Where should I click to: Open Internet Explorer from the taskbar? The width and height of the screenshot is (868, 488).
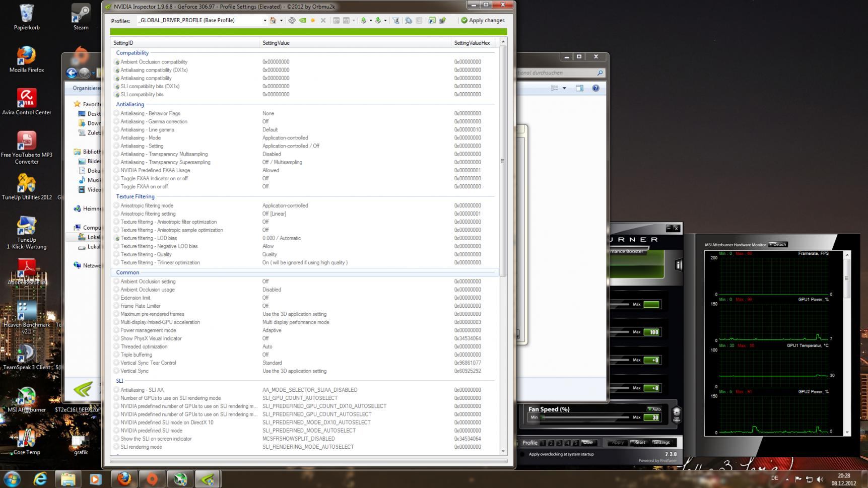coord(40,479)
